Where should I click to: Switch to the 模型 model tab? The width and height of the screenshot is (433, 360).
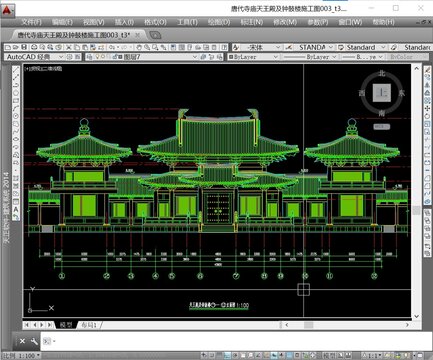pyautogui.click(x=66, y=325)
